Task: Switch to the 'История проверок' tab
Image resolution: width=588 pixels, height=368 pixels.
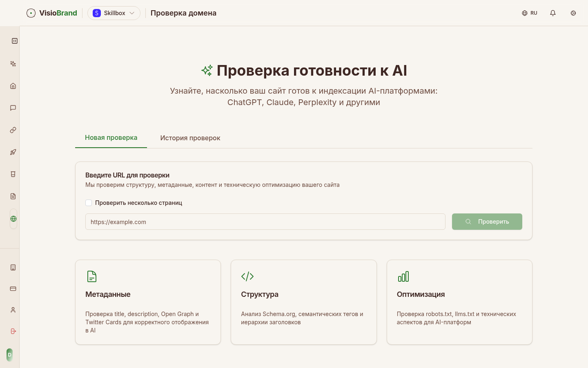Action: 190,138
